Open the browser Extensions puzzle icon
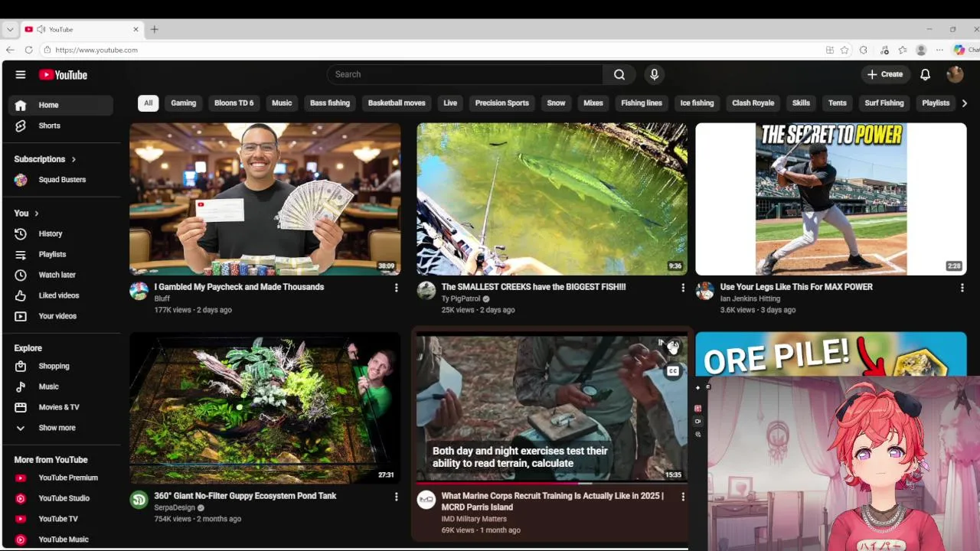 864,50
